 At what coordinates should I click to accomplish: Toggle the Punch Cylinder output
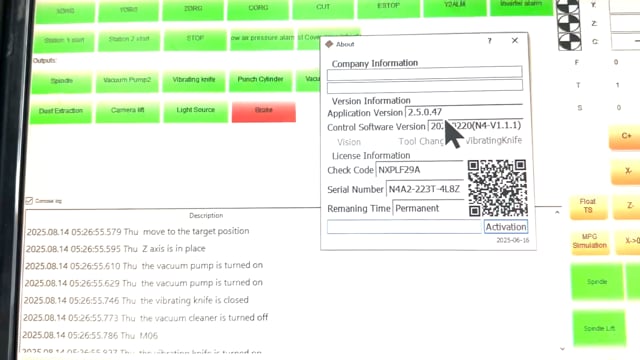pyautogui.click(x=260, y=80)
